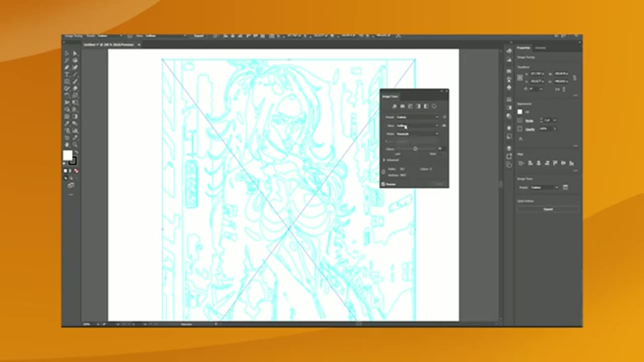Select the Eraser tool
This screenshot has height=362, width=644.
[x=75, y=88]
